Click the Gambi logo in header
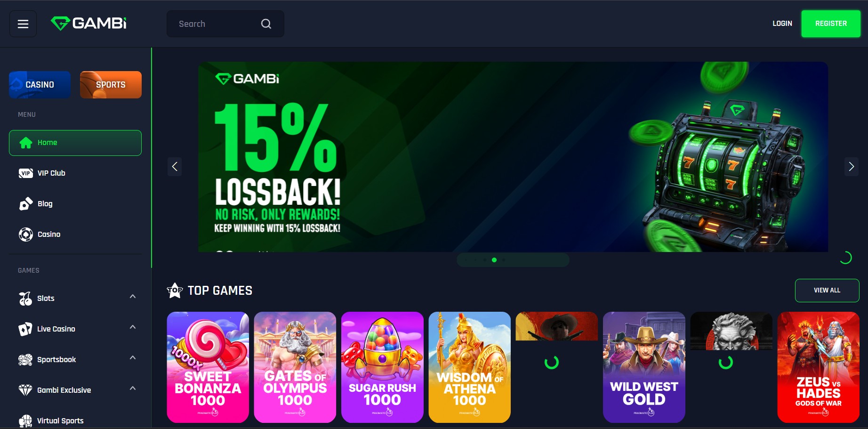This screenshot has height=429, width=868. click(88, 23)
